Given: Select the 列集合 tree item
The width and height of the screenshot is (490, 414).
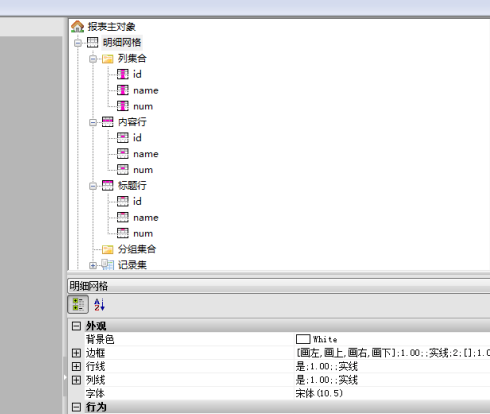Looking at the screenshot, I should 132,58.
